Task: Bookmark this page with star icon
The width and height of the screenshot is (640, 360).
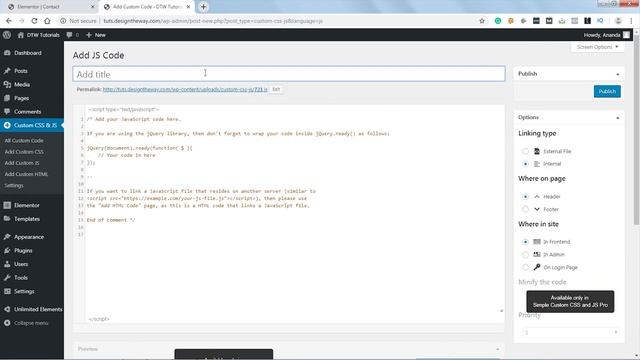Action: pos(482,21)
